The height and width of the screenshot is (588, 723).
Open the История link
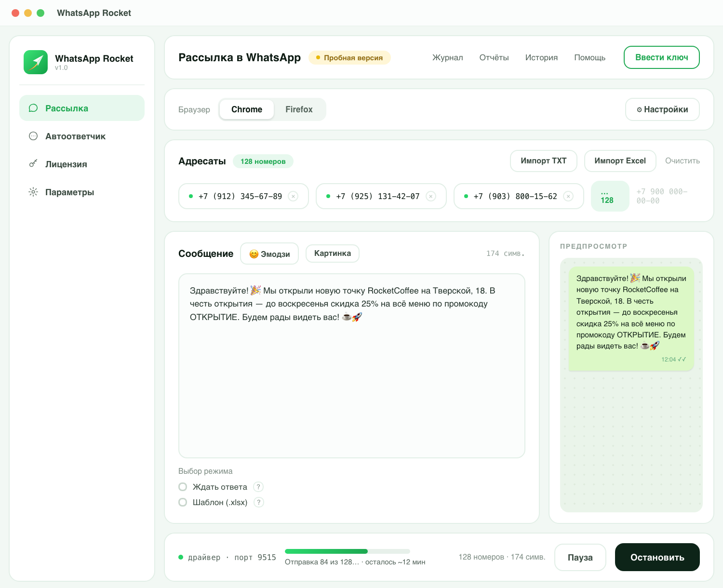point(541,57)
